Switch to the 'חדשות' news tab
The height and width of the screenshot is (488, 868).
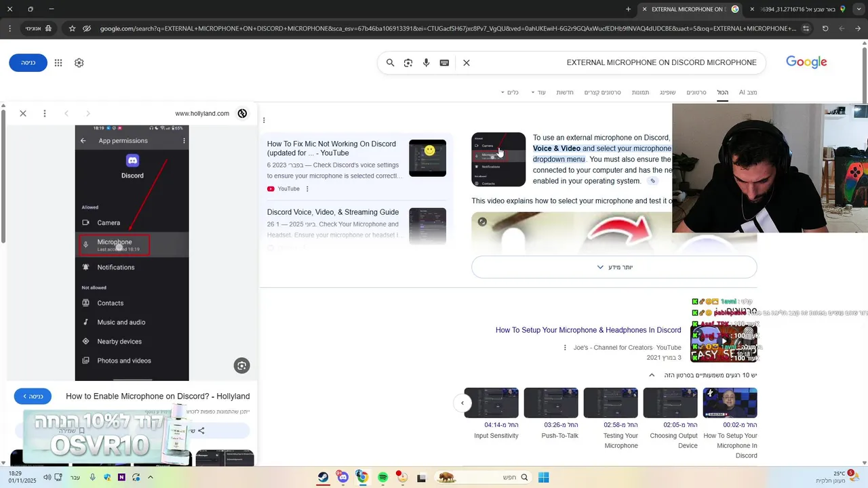tap(565, 92)
